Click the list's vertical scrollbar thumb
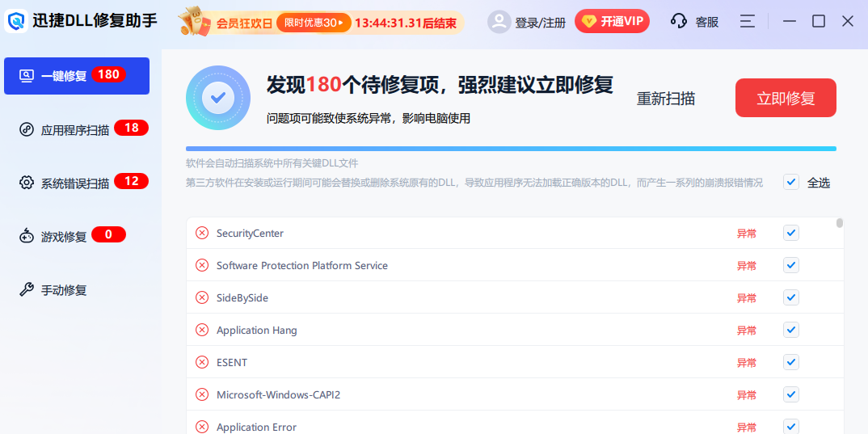 point(840,223)
